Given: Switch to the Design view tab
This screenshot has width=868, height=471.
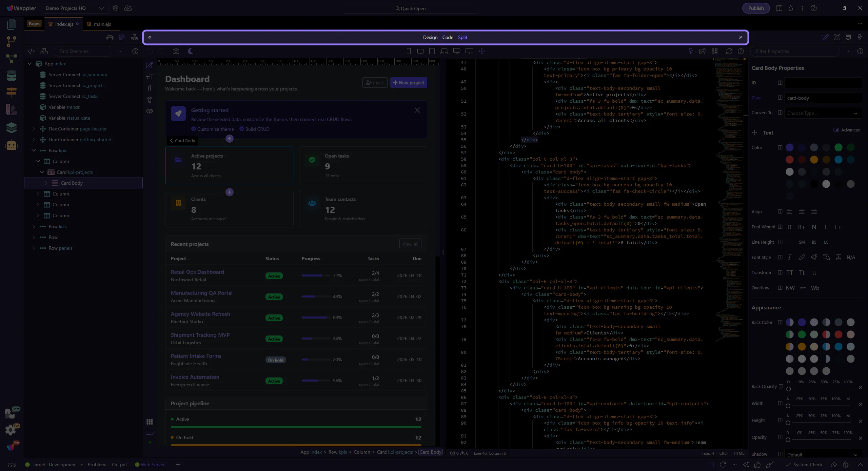Looking at the screenshot, I should (x=430, y=37).
